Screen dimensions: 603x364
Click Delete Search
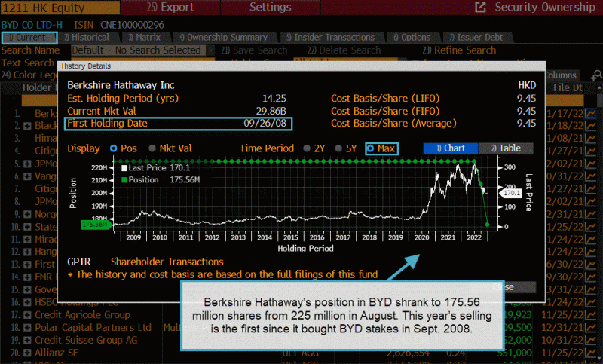click(344, 50)
